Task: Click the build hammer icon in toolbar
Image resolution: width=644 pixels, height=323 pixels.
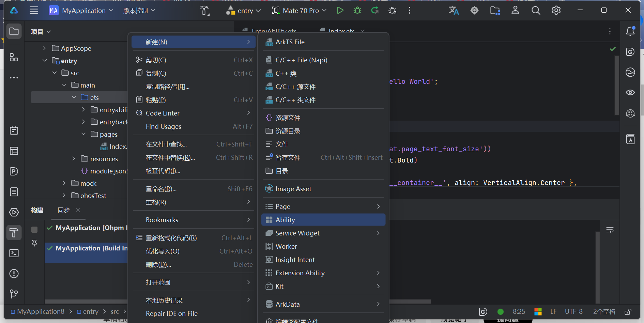Action: (x=204, y=11)
